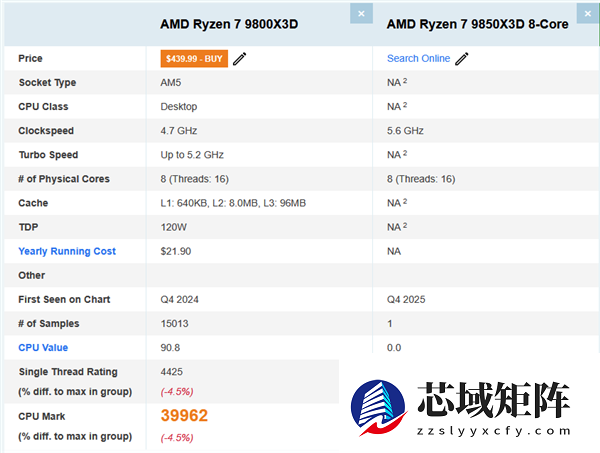This screenshot has height=453, width=600.
Task: Click the L1: 640KB cache details cell
Action: click(233, 203)
